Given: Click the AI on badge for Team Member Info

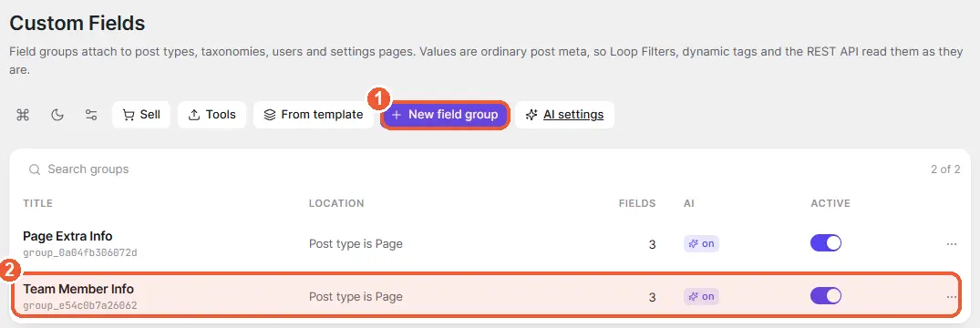Looking at the screenshot, I should 701,297.
